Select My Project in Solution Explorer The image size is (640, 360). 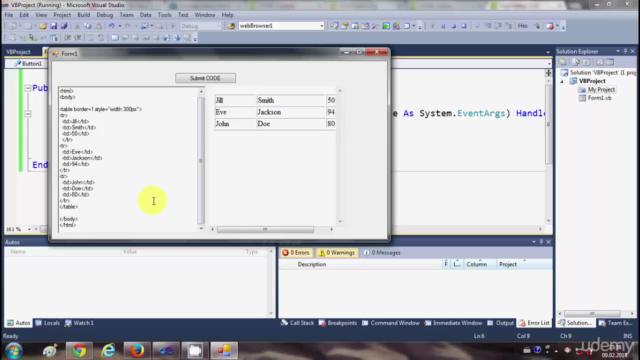pyautogui.click(x=601, y=89)
